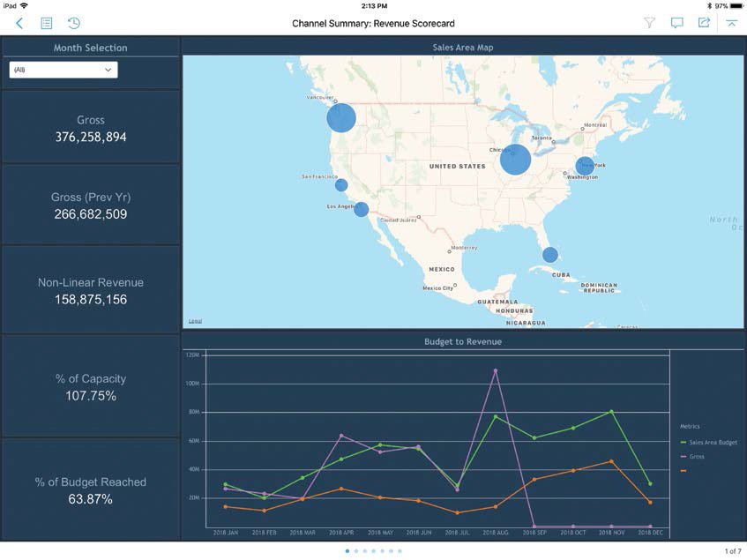The width and height of the screenshot is (747, 560).
Task: Tap the share export icon
Action: (x=704, y=22)
